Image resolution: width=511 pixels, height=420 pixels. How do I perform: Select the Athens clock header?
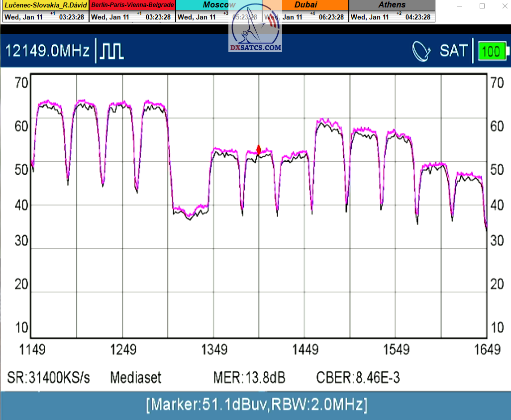click(x=392, y=5)
